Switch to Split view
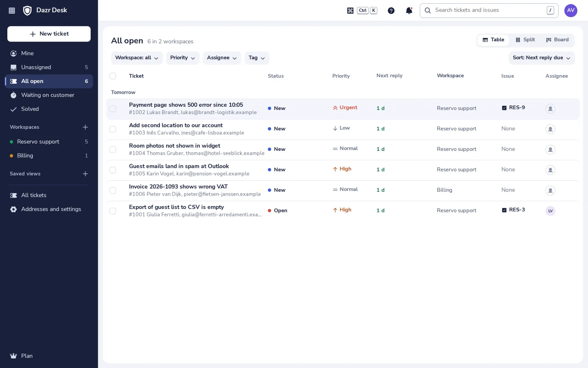 pyautogui.click(x=525, y=40)
